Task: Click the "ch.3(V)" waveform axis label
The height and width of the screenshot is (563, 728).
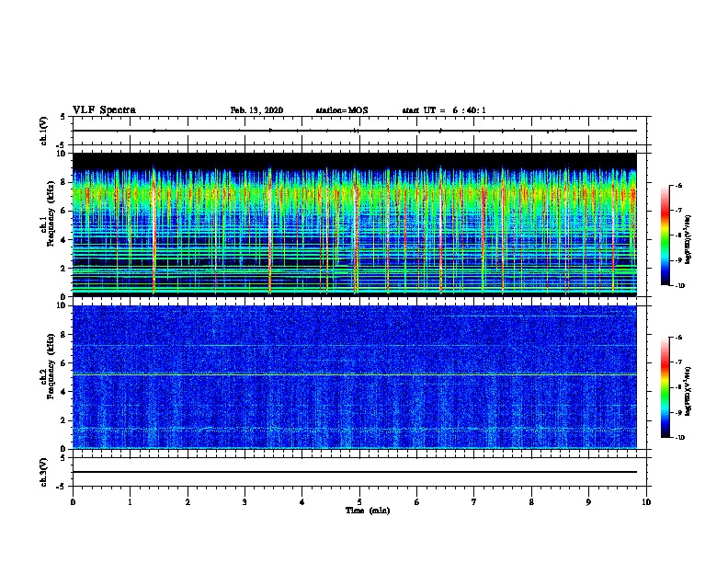Action: tap(44, 472)
